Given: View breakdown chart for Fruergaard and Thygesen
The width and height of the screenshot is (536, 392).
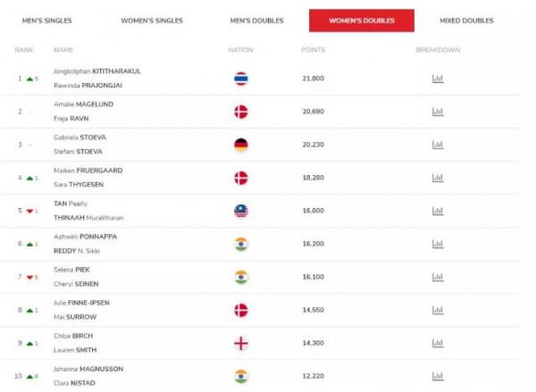Looking at the screenshot, I should 438,178.
